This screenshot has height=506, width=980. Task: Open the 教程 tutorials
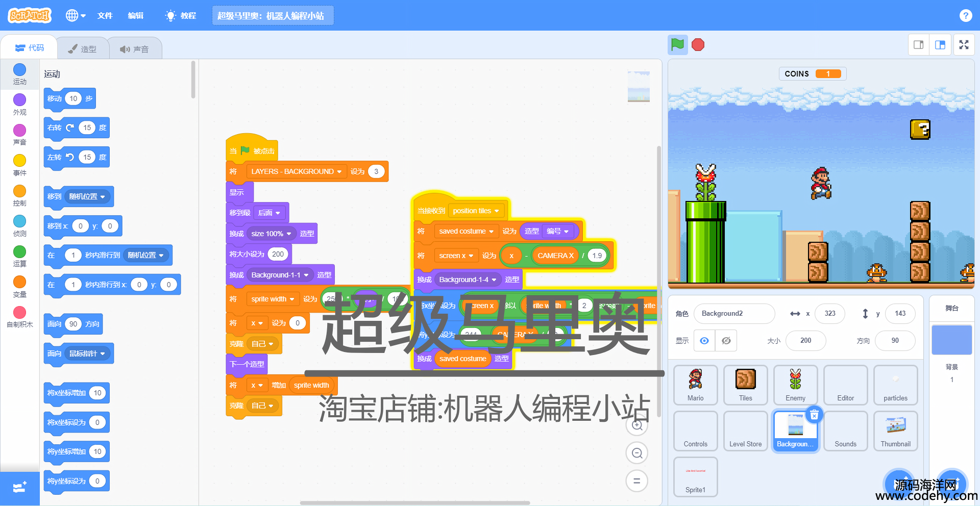click(181, 15)
